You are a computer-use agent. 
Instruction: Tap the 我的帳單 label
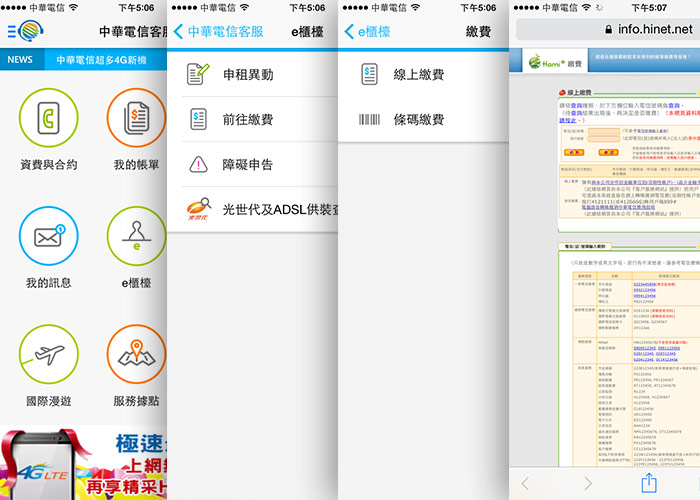[x=136, y=165]
